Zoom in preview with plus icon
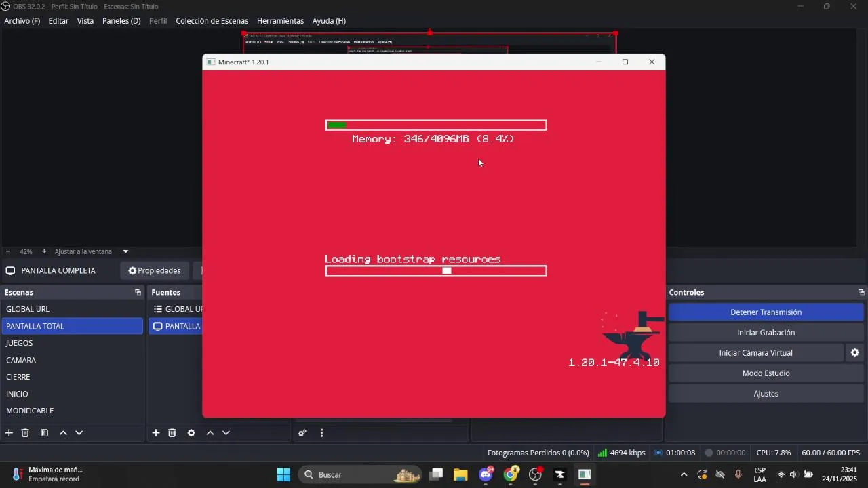This screenshot has width=868, height=488. pyautogui.click(x=44, y=251)
